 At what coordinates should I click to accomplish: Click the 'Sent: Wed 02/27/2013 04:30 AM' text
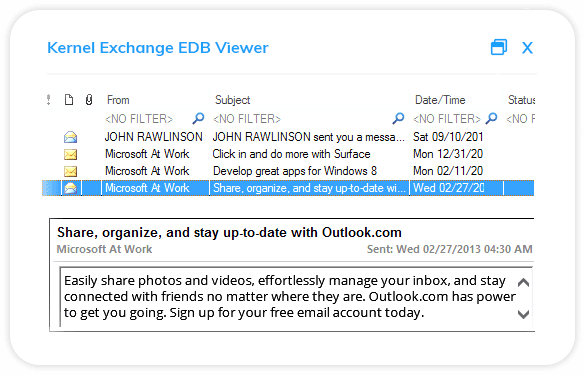click(x=449, y=249)
